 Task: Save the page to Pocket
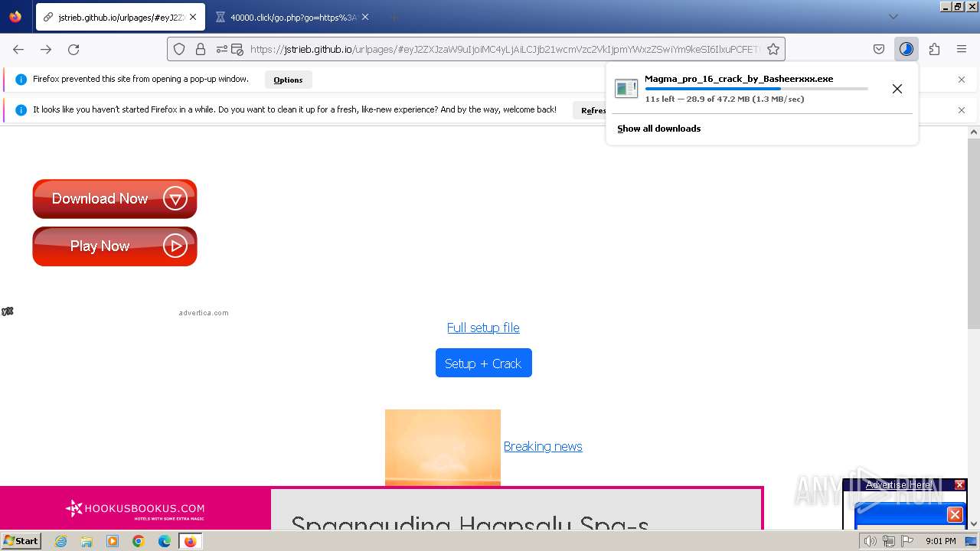879,49
